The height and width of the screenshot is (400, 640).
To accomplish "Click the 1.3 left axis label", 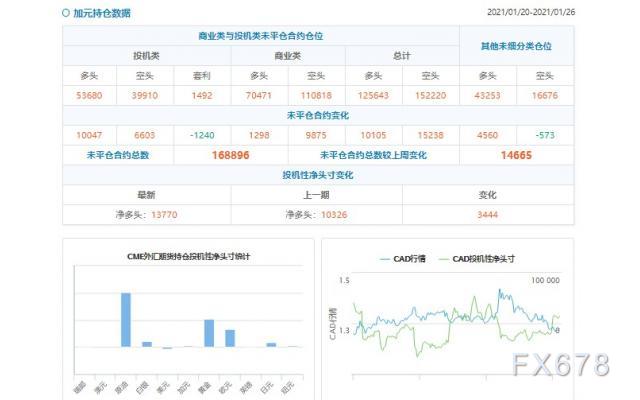I will click(x=344, y=330).
